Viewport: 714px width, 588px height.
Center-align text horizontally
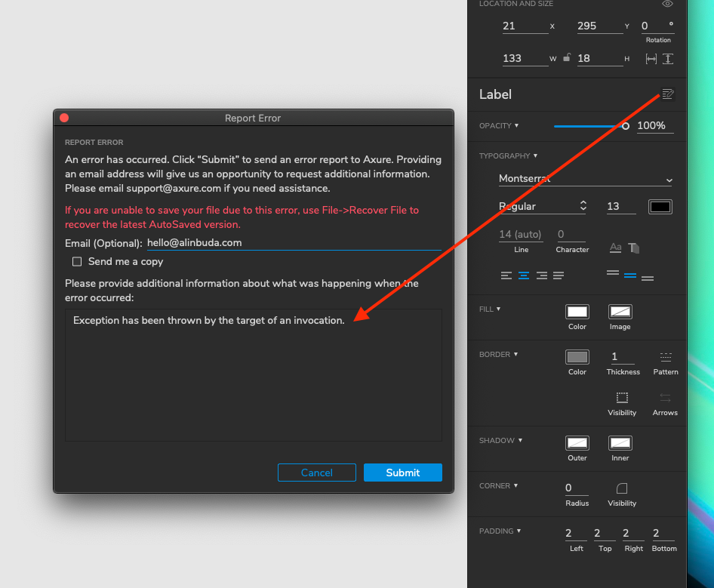[524, 276]
